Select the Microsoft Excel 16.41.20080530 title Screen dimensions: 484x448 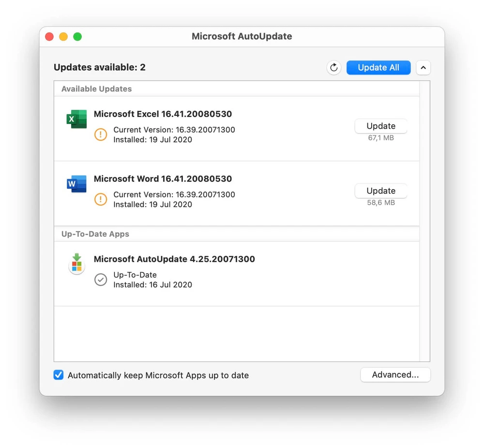[x=163, y=114]
